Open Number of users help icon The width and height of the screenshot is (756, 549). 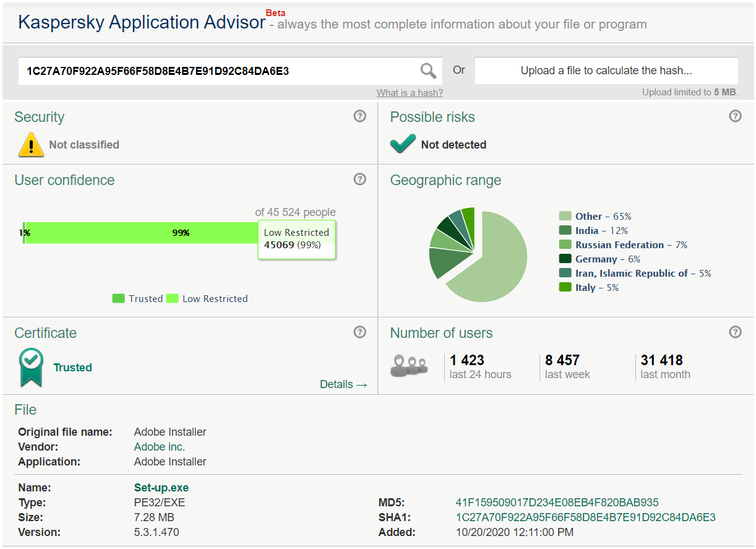point(735,332)
